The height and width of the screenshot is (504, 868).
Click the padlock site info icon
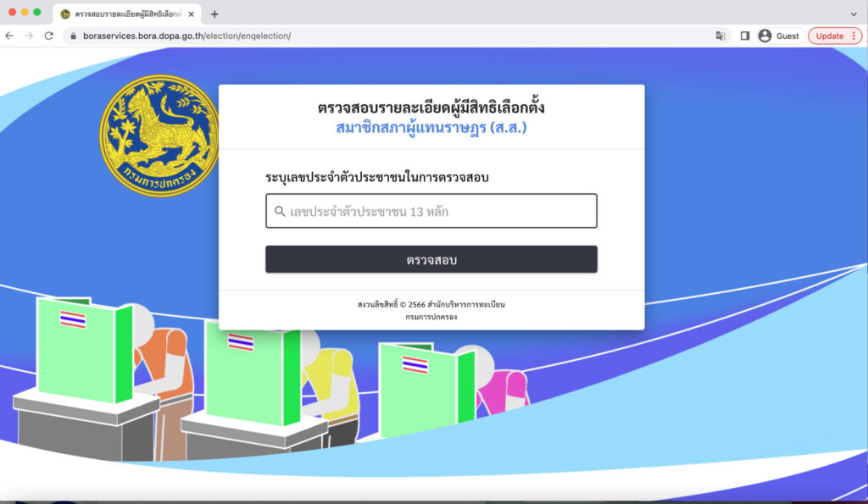[73, 36]
